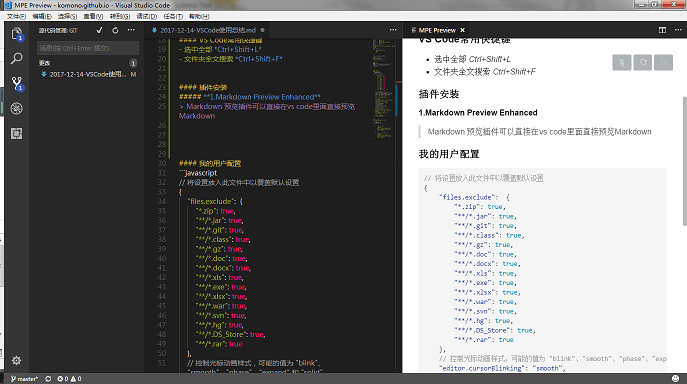The image size is (687, 384).
Task: Commit changes with the checkmark icon
Action: (99, 30)
